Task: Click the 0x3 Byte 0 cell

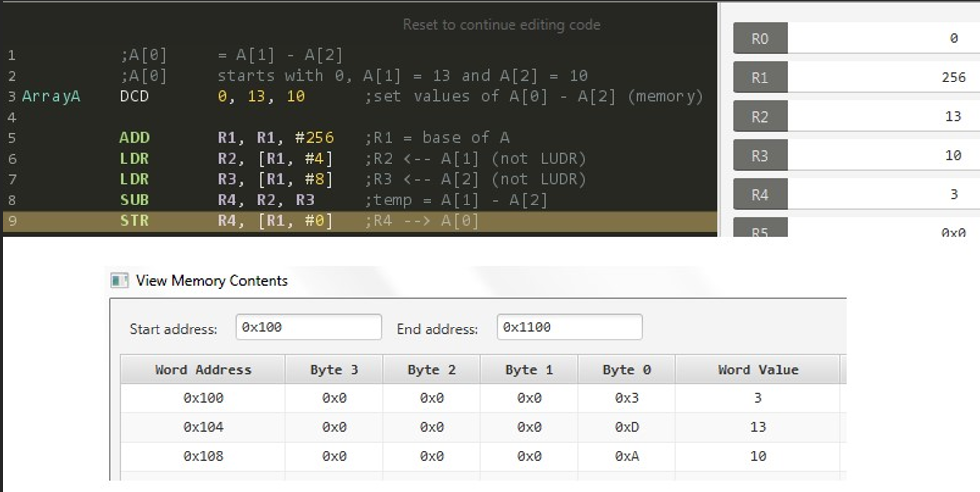Action: click(627, 398)
